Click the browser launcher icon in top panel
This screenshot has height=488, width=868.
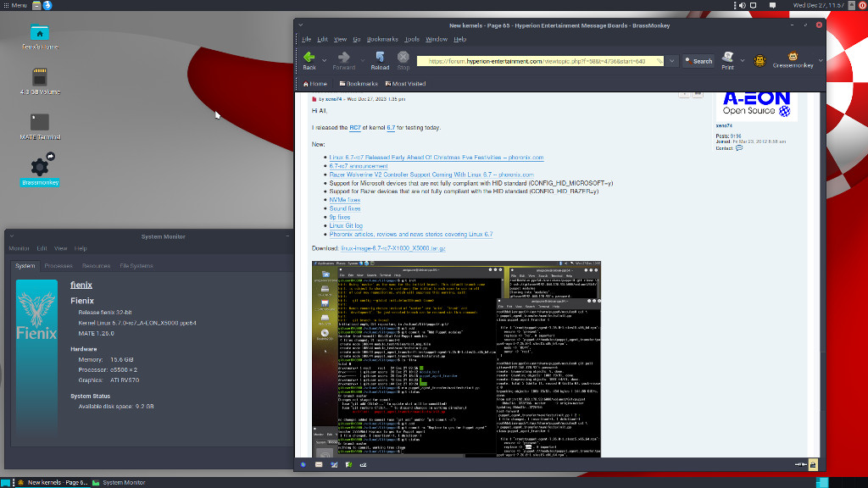[x=47, y=6]
